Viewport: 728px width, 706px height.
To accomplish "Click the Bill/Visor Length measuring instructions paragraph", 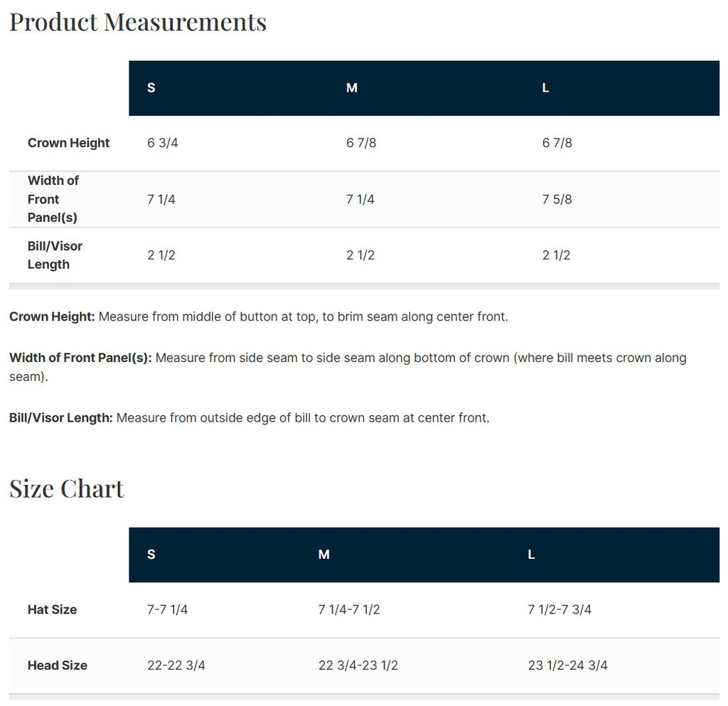I will click(249, 418).
